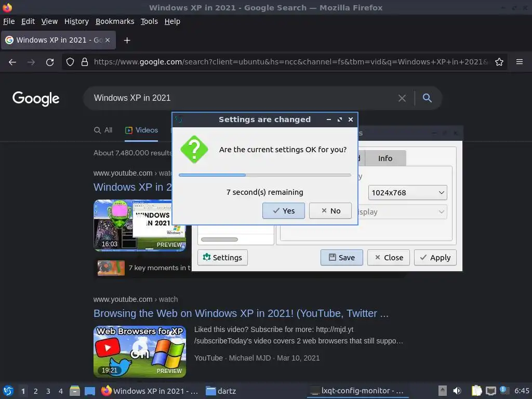The width and height of the screenshot is (532, 399).
Task: Click the Firefox forward arrow
Action: click(x=31, y=62)
